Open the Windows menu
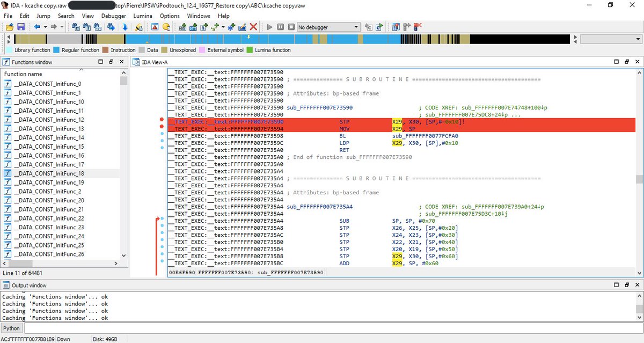 pos(199,16)
